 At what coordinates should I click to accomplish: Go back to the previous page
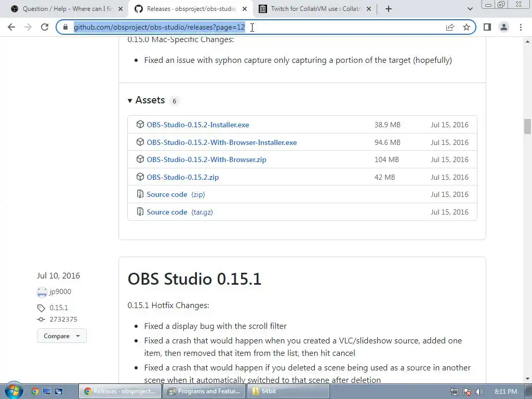pyautogui.click(x=11, y=27)
